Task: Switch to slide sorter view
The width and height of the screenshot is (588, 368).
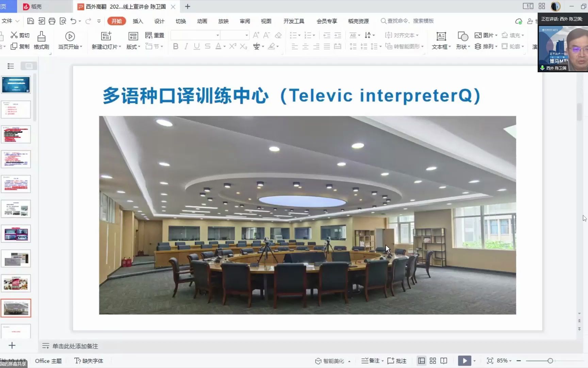Action: [x=433, y=361]
